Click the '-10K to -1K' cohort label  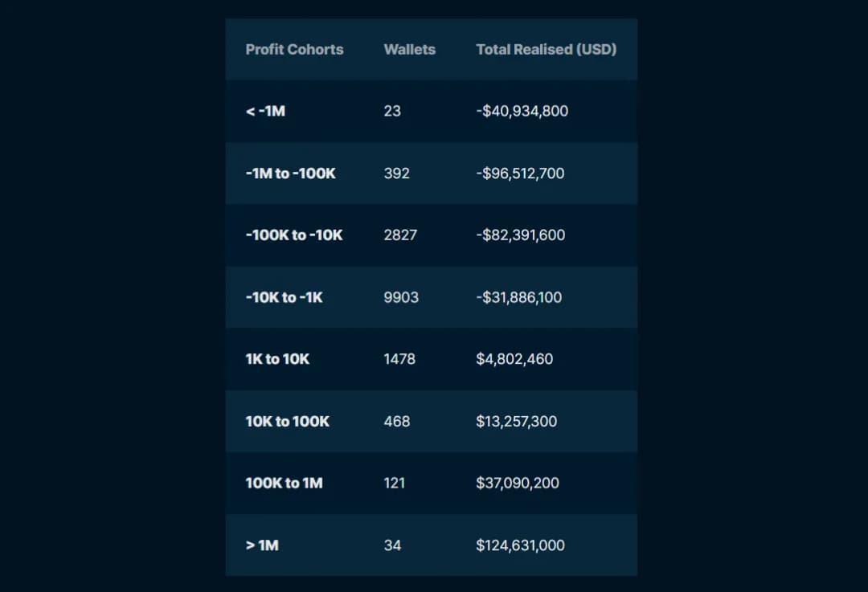click(x=284, y=297)
